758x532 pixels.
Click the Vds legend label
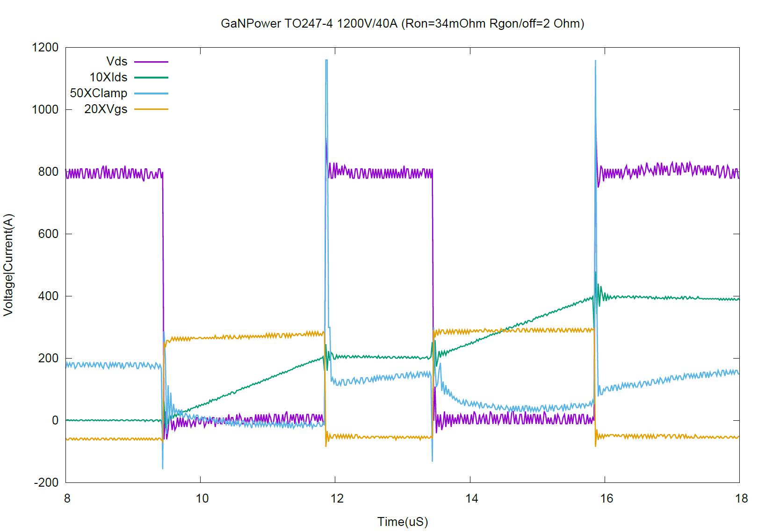(117, 61)
